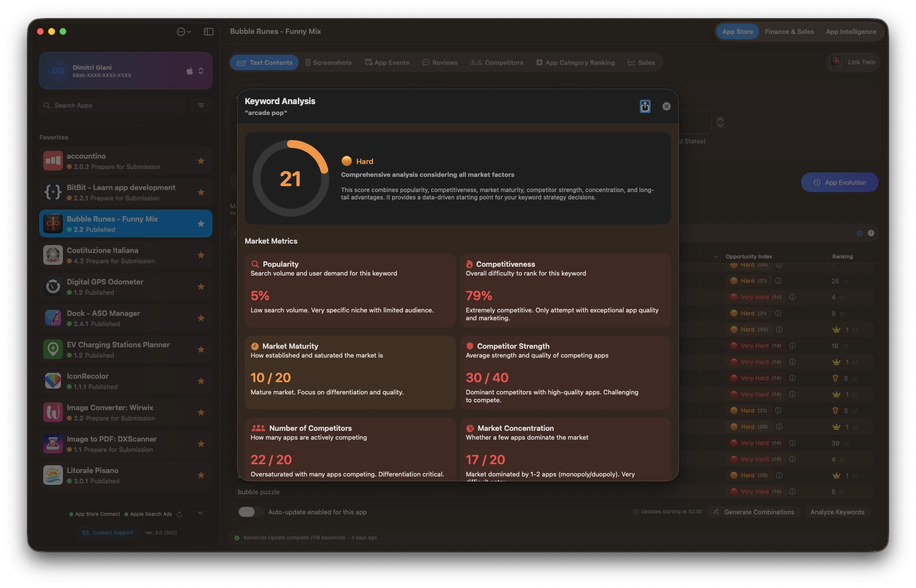
Task: Open the Competitors tab
Action: pos(497,62)
